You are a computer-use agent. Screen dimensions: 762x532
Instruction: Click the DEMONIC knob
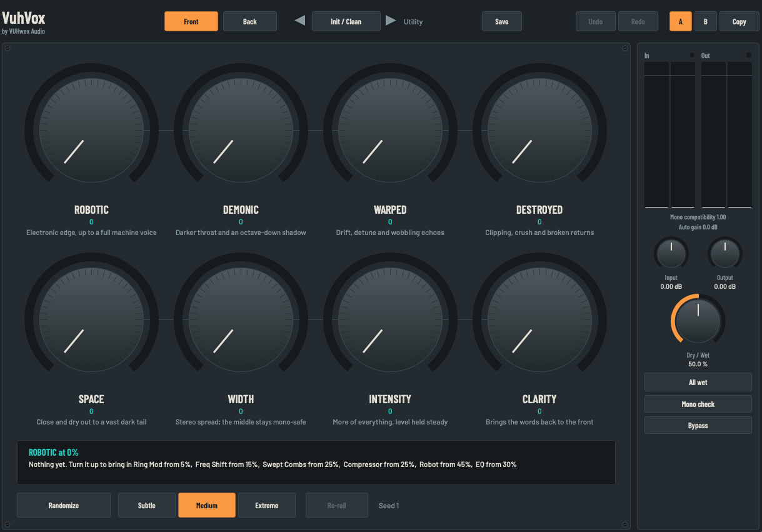241,129
